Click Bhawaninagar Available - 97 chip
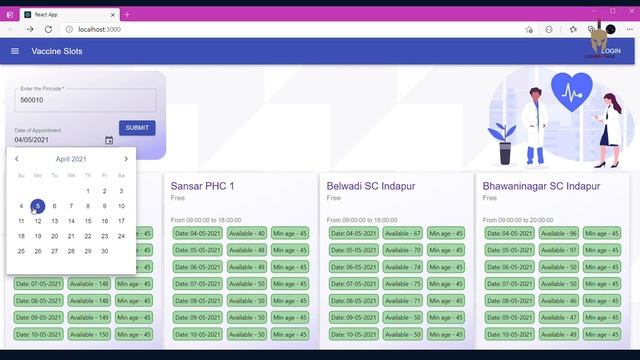The width and height of the screenshot is (640, 360). coord(559,250)
